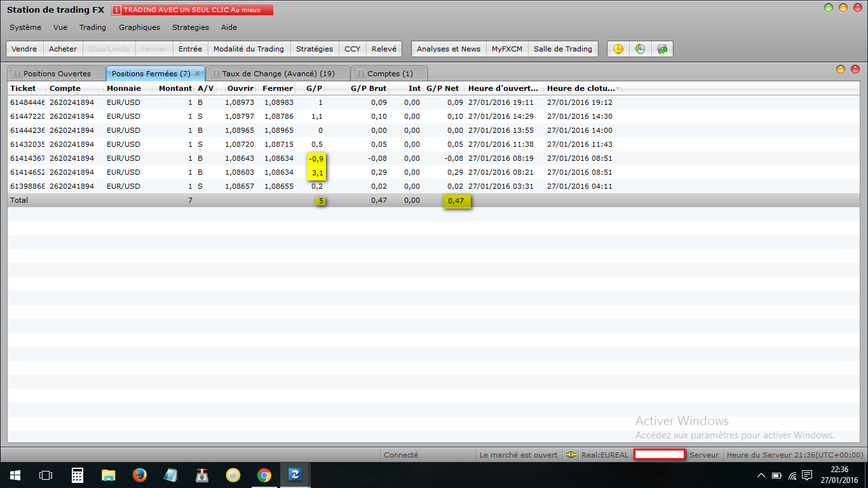Open the notepad app on the taskbar
The image size is (868, 488).
pyautogui.click(x=171, y=475)
